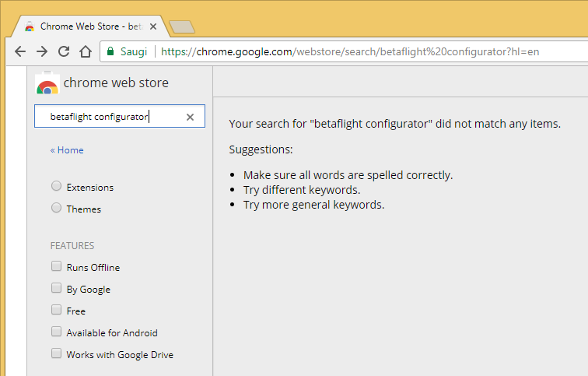Click the URL in the address bar
588x376 pixels.
350,51
